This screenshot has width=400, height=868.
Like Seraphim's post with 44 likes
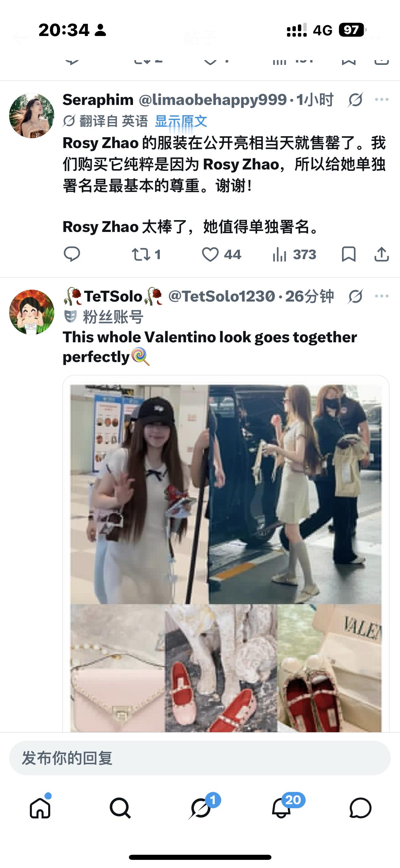point(221,254)
